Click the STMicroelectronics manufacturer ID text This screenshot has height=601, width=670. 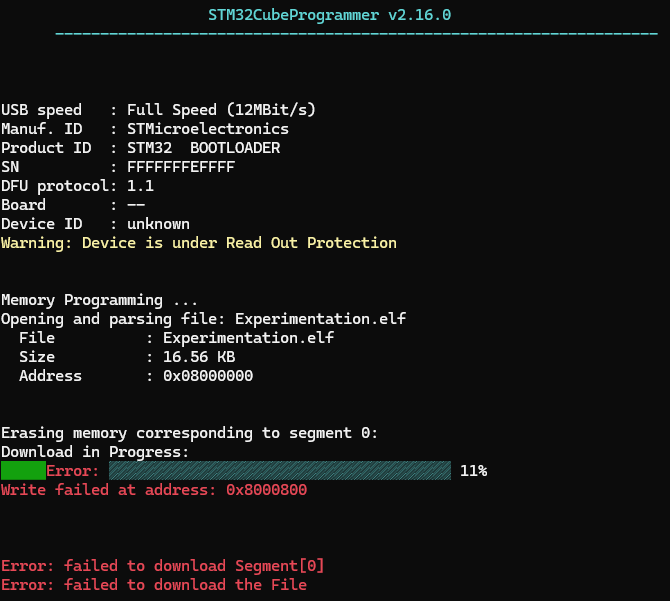coord(207,128)
